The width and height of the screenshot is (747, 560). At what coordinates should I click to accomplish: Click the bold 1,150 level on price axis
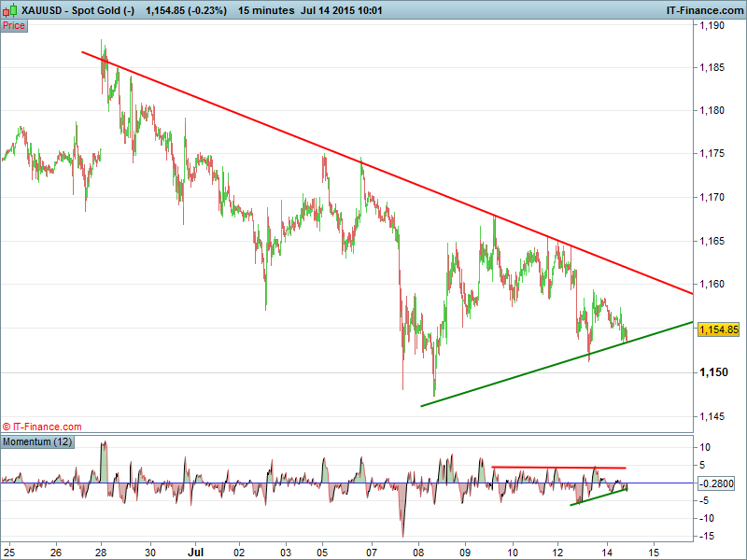tap(712, 373)
